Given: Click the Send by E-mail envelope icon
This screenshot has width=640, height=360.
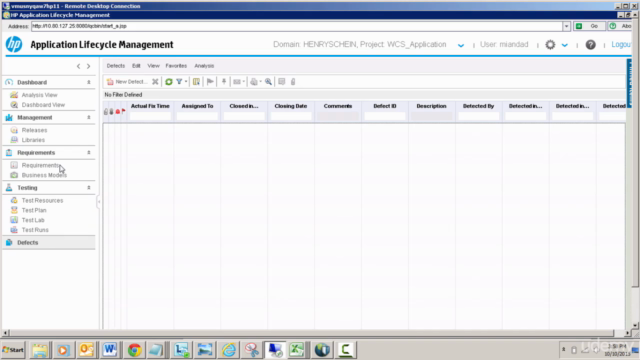Looking at the screenshot, I should [237, 82].
